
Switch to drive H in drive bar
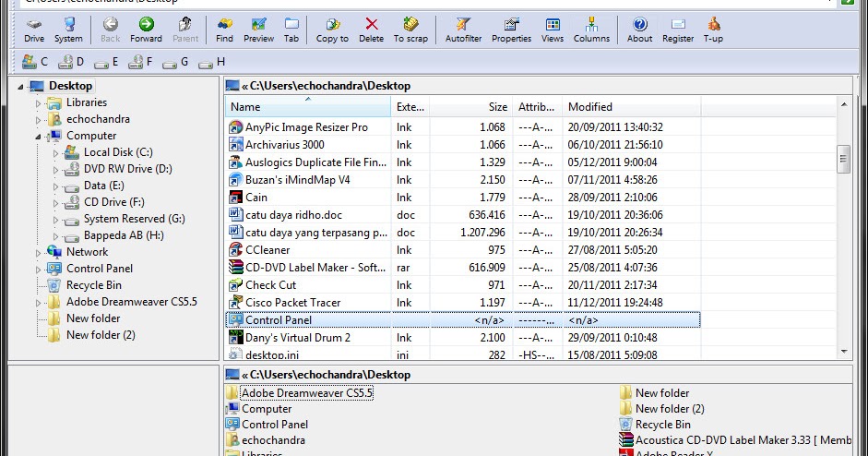click(211, 62)
